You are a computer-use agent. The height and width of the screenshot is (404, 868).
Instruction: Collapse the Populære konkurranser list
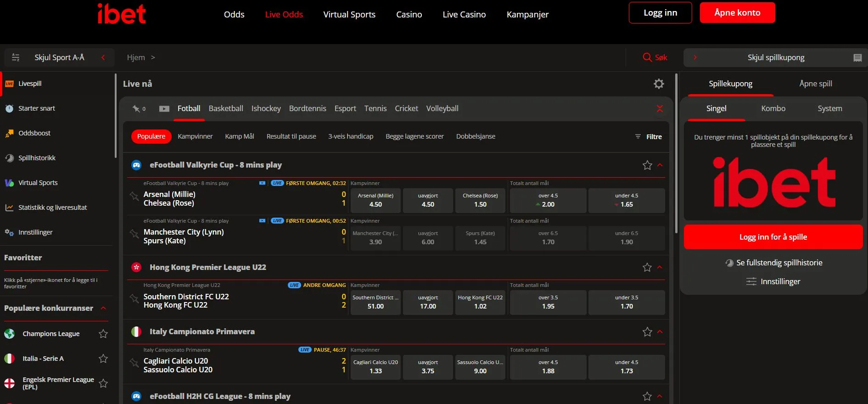click(103, 308)
